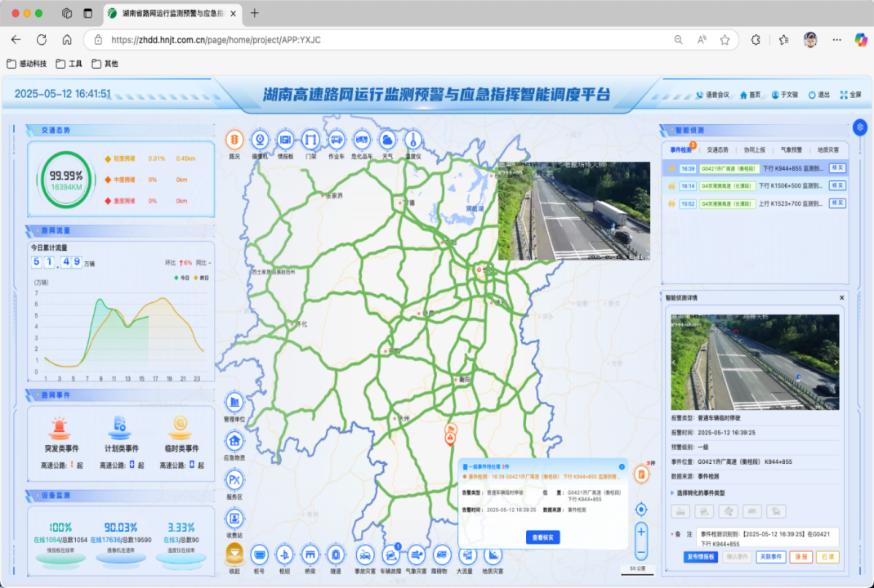This screenshot has height=588, width=874.
Task: Enable the 情报板 message board layer
Action: (x=285, y=140)
